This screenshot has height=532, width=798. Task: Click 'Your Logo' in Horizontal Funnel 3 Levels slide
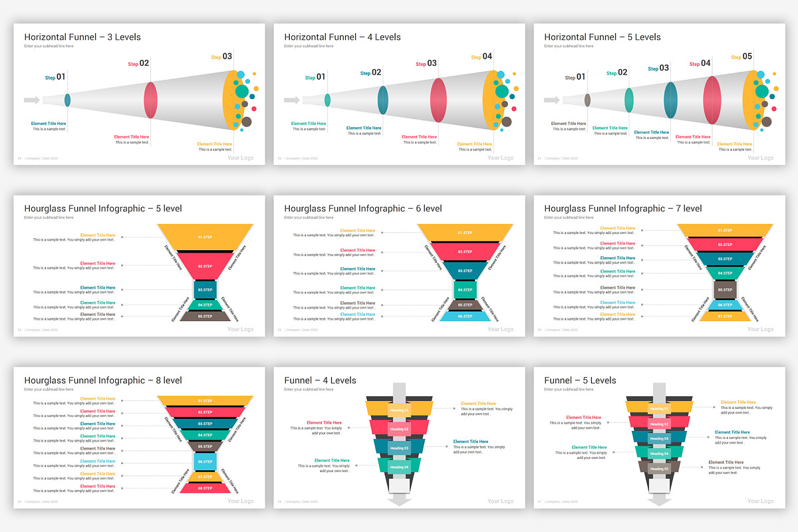[x=240, y=158]
